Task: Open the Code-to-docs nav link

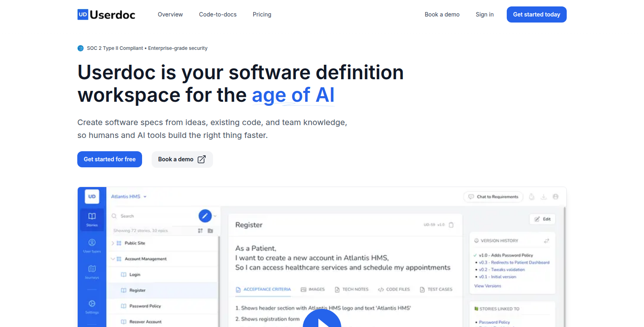Action: click(x=218, y=14)
